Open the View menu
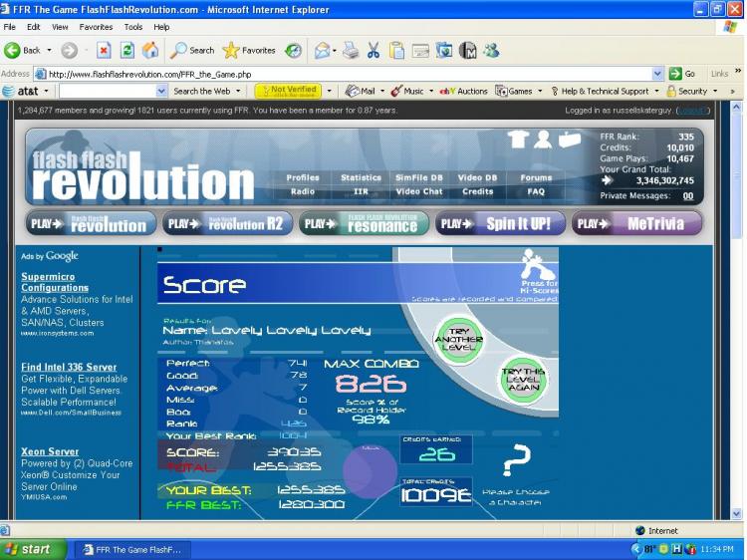Viewport: 747px width, 560px height. 60,27
